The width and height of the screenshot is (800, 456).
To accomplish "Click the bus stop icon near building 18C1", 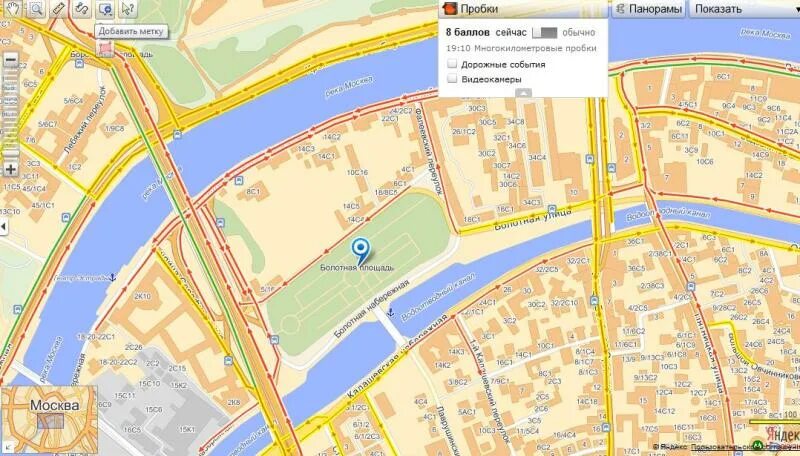I will 552,209.
